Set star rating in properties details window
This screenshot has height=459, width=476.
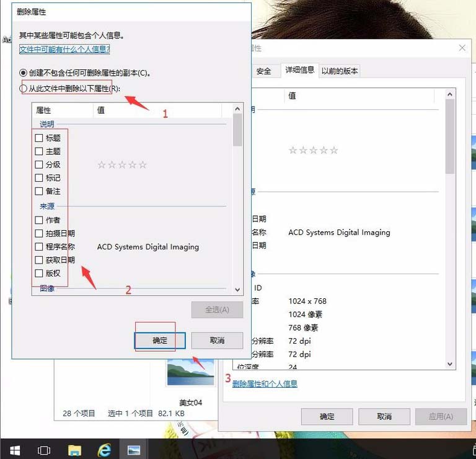313,150
